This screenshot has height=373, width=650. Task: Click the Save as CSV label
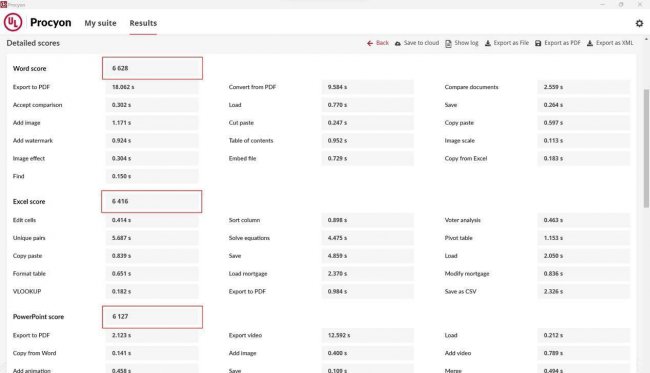pyautogui.click(x=460, y=291)
